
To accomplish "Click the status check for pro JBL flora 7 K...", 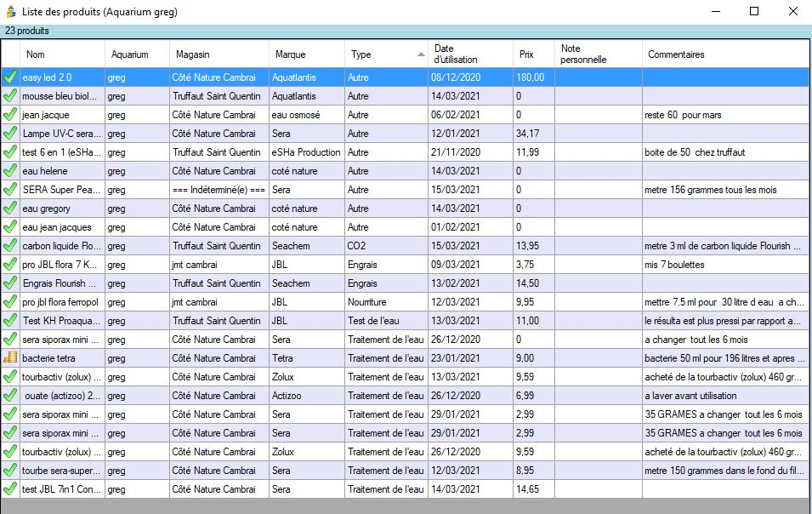I will click(x=10, y=265).
